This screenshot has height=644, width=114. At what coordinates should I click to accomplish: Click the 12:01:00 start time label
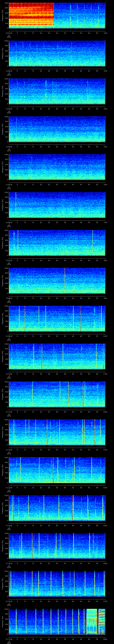(9, 33)
